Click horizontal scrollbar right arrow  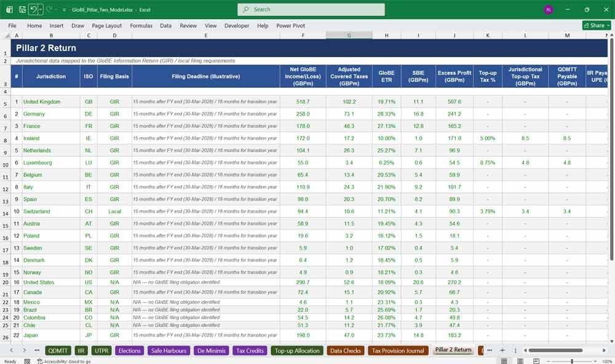tap(604, 350)
